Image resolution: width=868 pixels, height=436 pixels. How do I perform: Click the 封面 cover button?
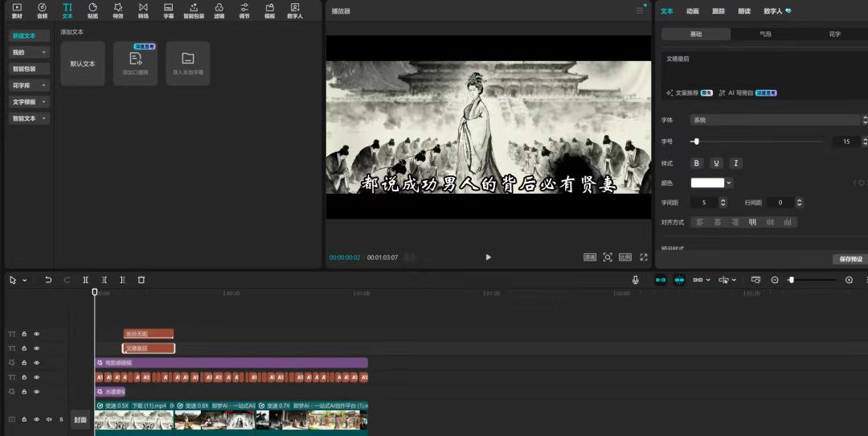80,420
